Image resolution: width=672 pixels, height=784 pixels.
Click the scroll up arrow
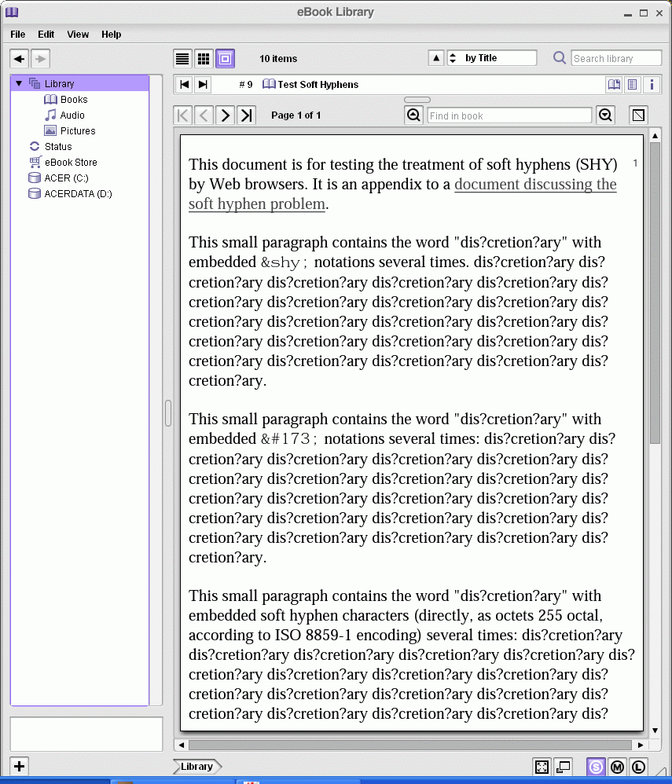[655, 135]
